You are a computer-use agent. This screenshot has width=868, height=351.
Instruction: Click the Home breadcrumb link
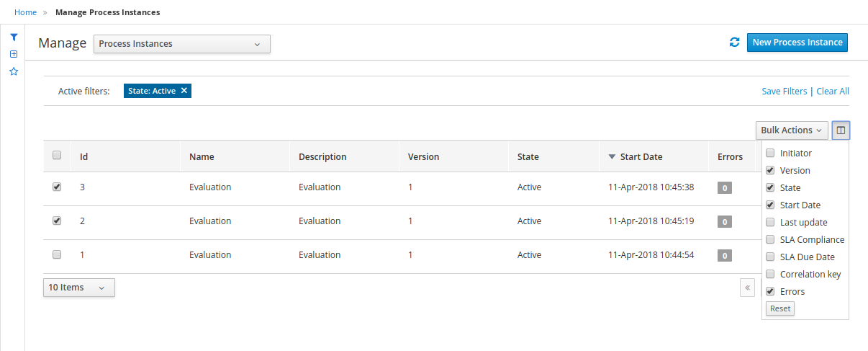[x=25, y=12]
